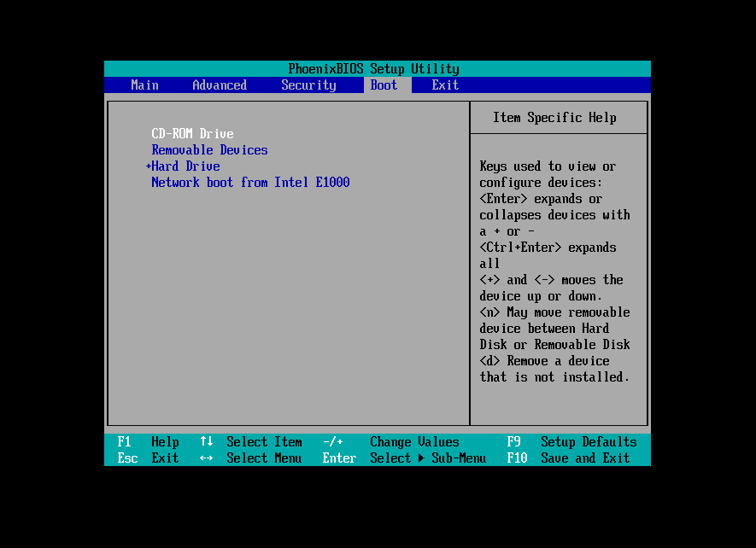The height and width of the screenshot is (548, 756).
Task: Select the Hard Drive boot entry
Action: pos(185,166)
